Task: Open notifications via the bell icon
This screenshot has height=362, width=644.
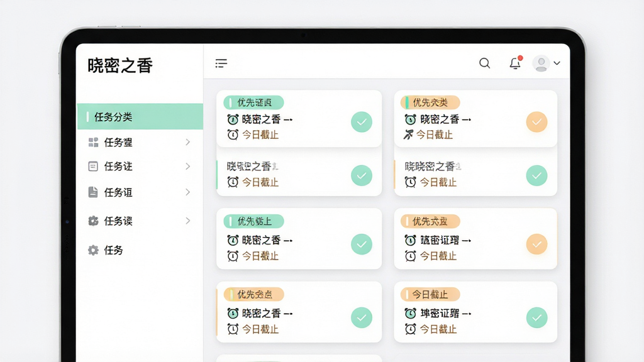Action: [515, 63]
